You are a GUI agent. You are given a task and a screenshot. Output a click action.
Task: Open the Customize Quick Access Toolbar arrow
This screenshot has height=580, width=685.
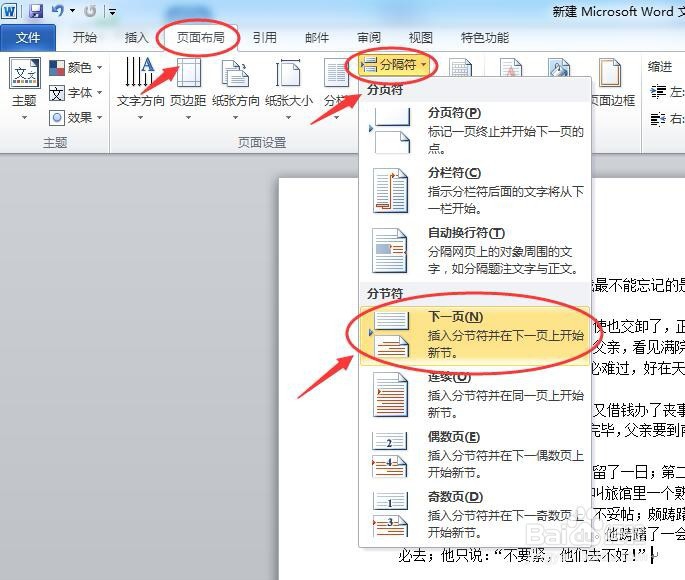pos(112,12)
